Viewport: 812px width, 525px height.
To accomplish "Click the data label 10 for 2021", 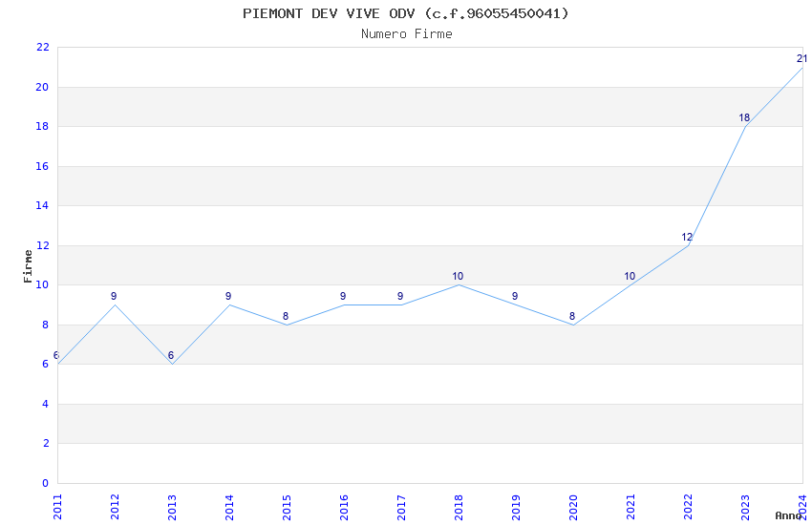I will pyautogui.click(x=630, y=276).
